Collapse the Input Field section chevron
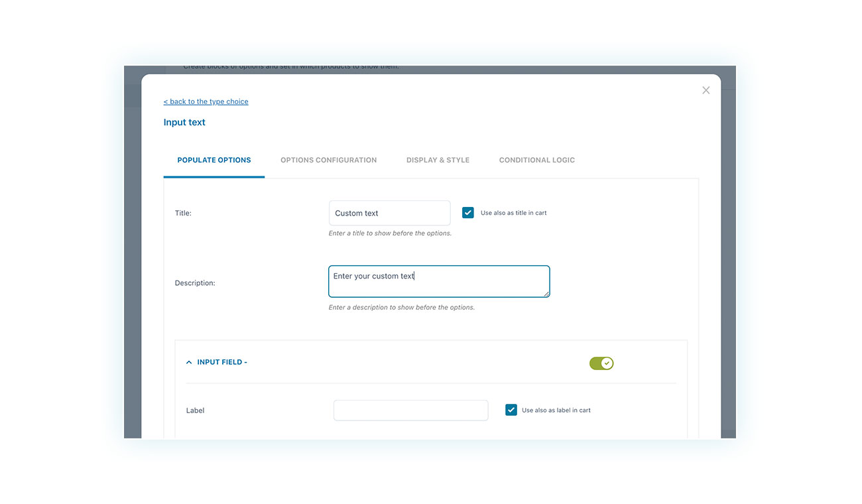862x504 pixels. coord(189,363)
